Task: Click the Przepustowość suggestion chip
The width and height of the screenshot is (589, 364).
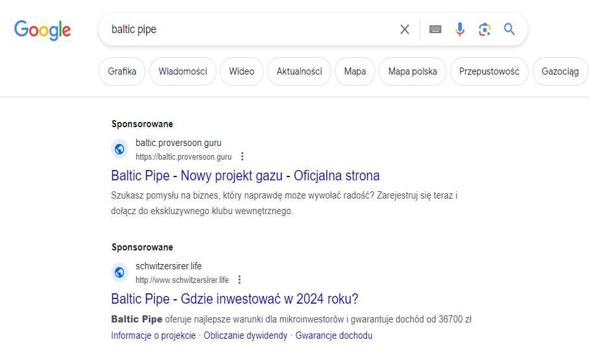Action: pos(489,71)
